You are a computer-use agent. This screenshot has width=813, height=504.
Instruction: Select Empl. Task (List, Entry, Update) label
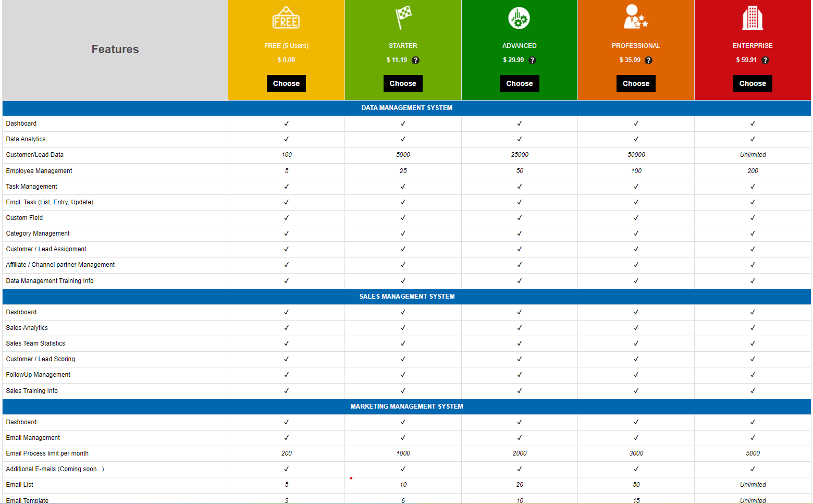tap(50, 202)
